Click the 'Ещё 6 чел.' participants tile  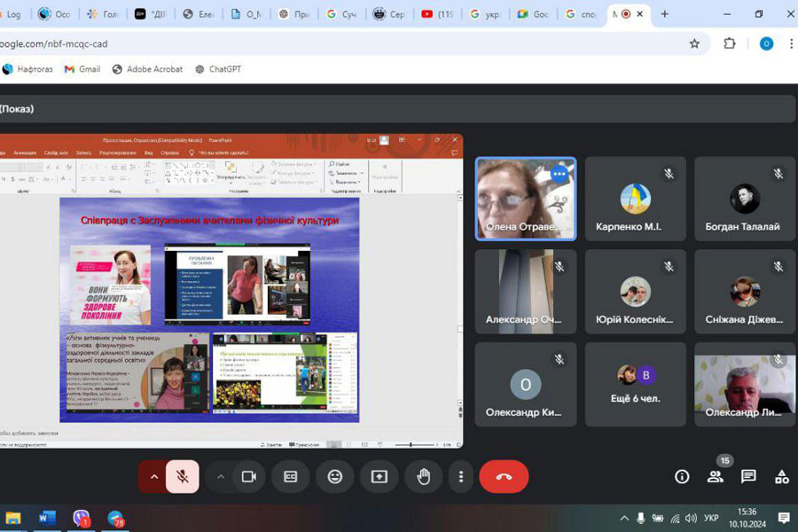(x=637, y=384)
